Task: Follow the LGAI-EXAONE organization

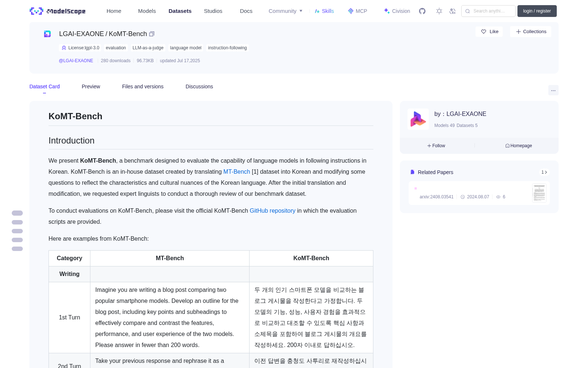Action: [436, 146]
